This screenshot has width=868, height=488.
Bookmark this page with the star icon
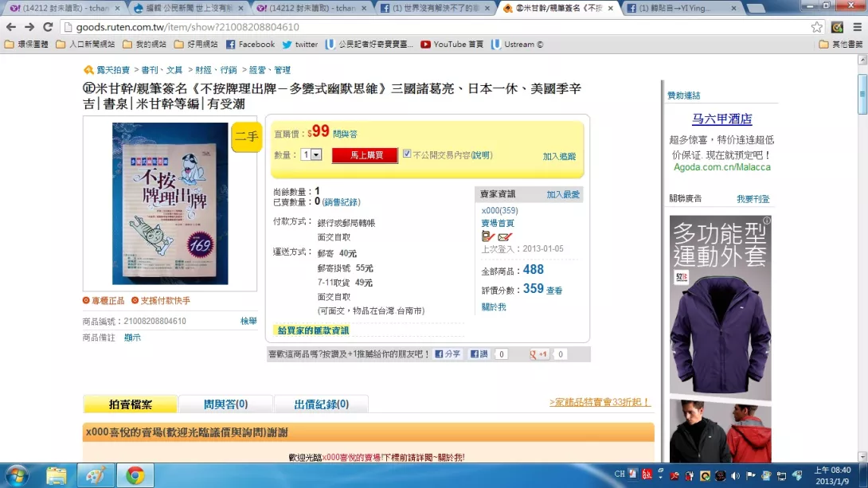click(816, 27)
